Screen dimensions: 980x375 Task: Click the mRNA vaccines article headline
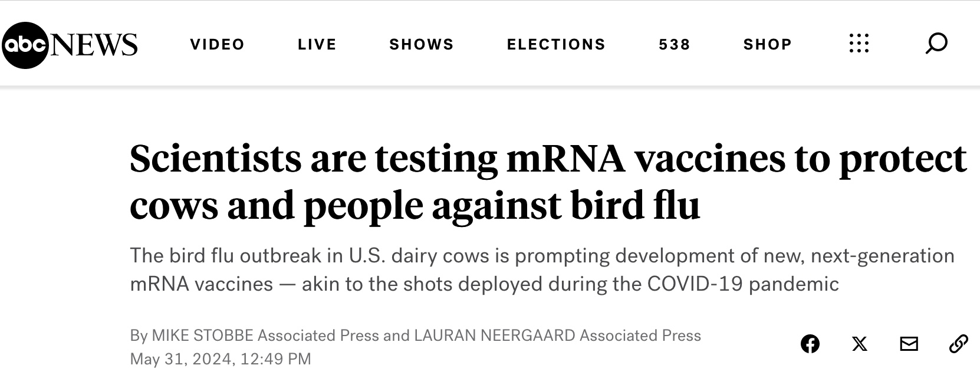(x=547, y=182)
